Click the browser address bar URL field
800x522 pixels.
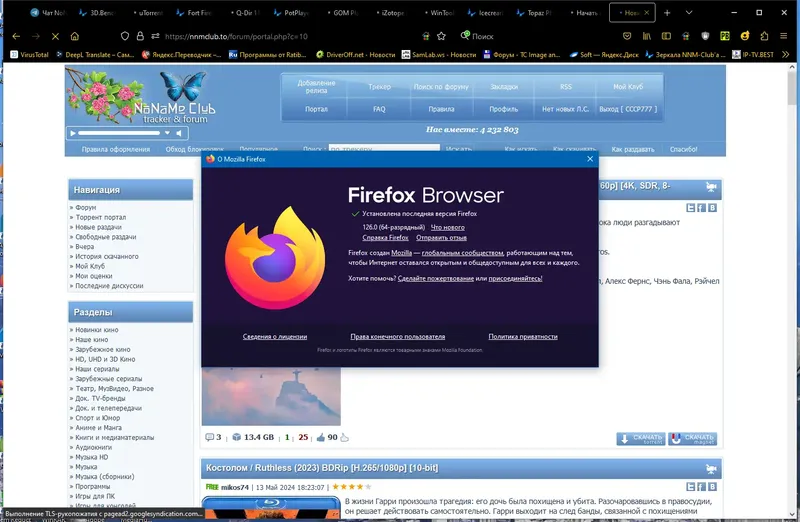pyautogui.click(x=286, y=36)
